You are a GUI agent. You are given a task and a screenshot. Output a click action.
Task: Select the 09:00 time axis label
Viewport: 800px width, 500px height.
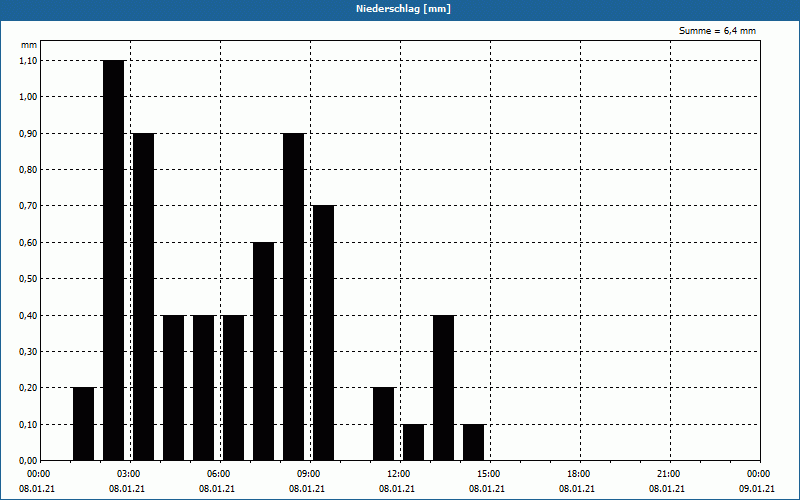tap(308, 474)
